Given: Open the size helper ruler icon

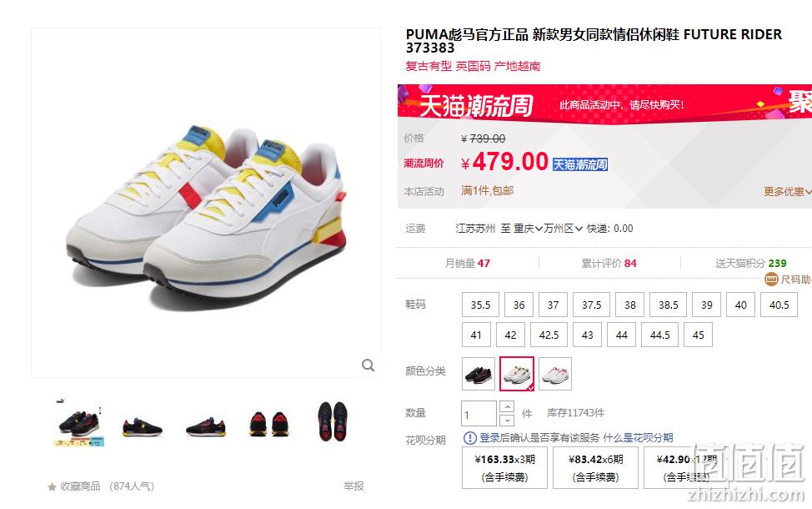Looking at the screenshot, I should (x=771, y=280).
